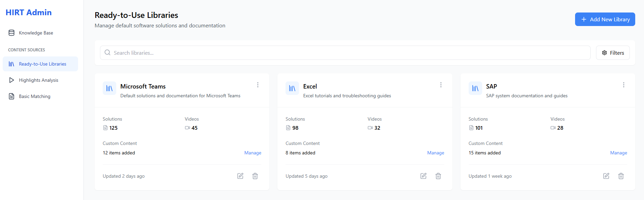Go to Highlights Analysis in sidebar
Screen dimensions: 644x200
[x=39, y=80]
